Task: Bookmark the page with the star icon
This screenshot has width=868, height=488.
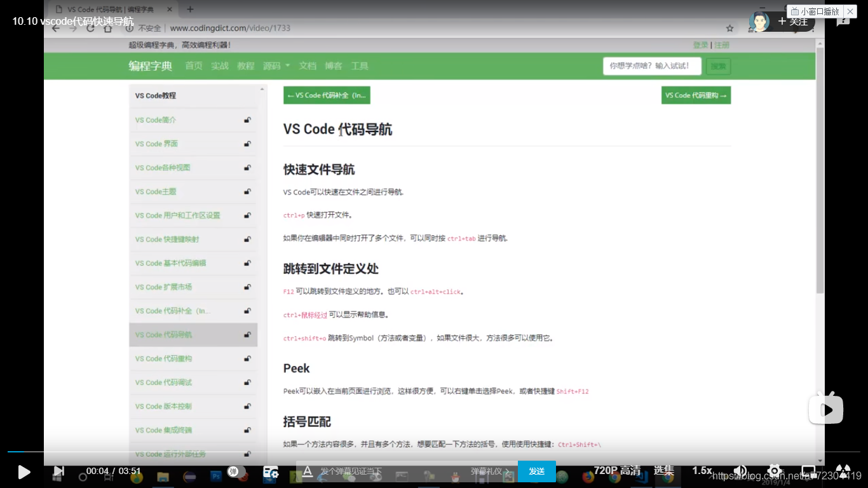Action: tap(730, 28)
